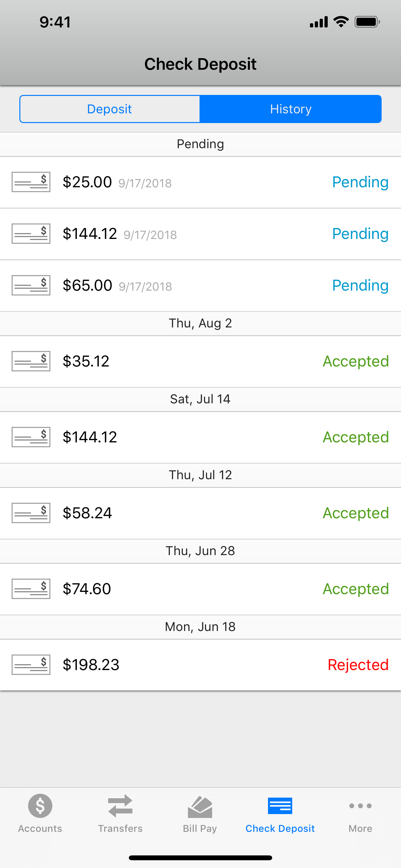Tap the check icon beside $25.00

[31, 182]
